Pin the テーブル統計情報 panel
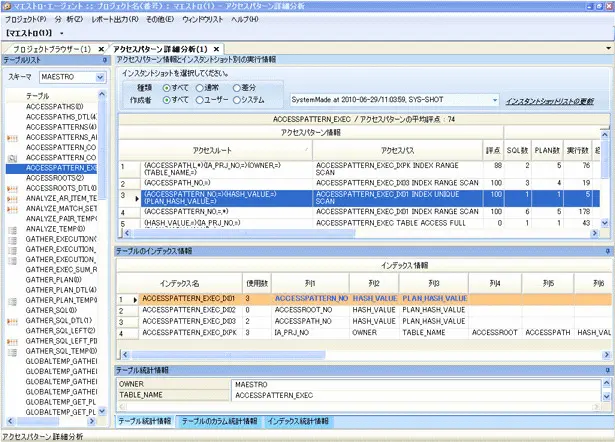The height and width of the screenshot is (442, 615). tap(608, 370)
